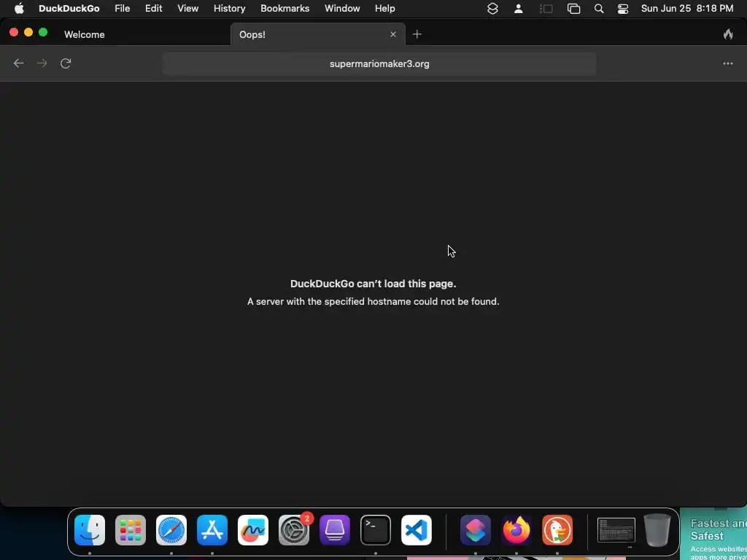Click the layered-box menu bar icon
Viewport: 747px width, 560px height.
coord(492,9)
